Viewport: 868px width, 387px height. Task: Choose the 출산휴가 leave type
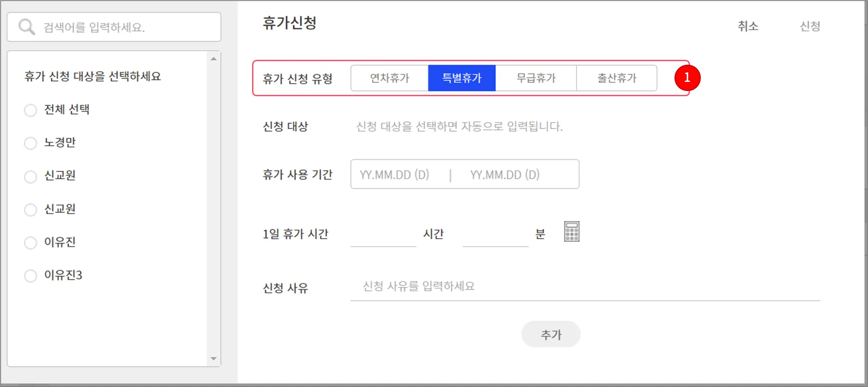click(x=617, y=78)
